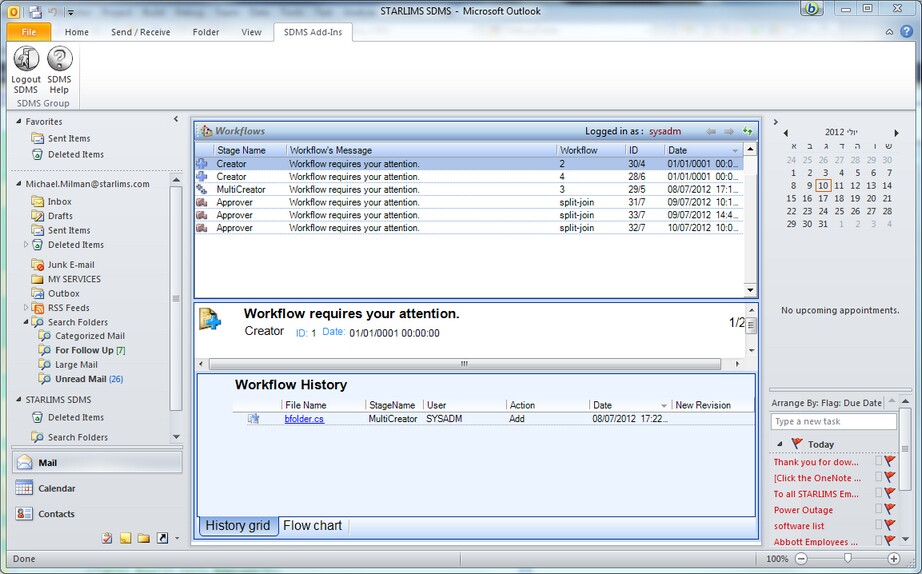Click the zoom in plus button
922x574 pixels.
tap(894, 559)
